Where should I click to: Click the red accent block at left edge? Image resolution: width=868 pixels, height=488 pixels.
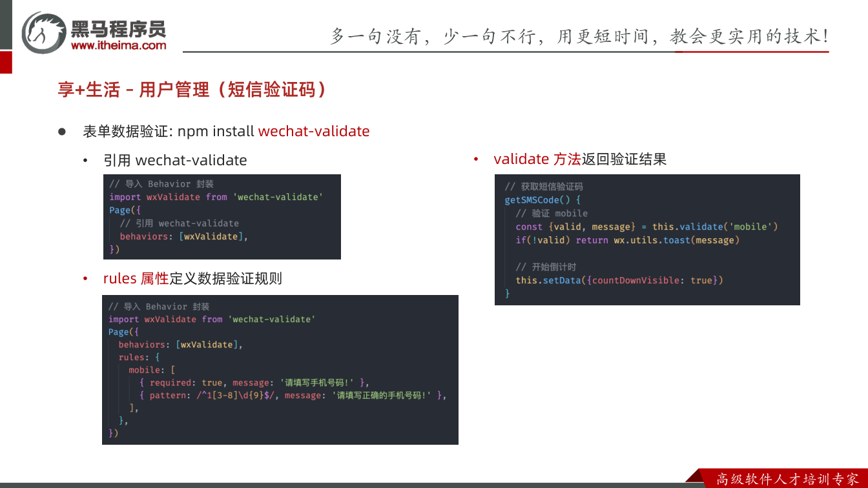click(x=6, y=63)
